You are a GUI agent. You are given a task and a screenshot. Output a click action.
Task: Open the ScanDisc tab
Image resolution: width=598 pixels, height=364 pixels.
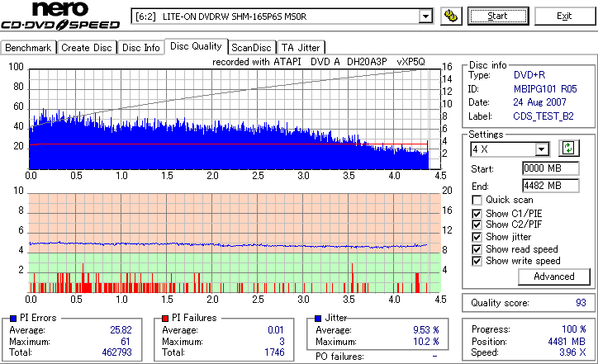click(251, 48)
